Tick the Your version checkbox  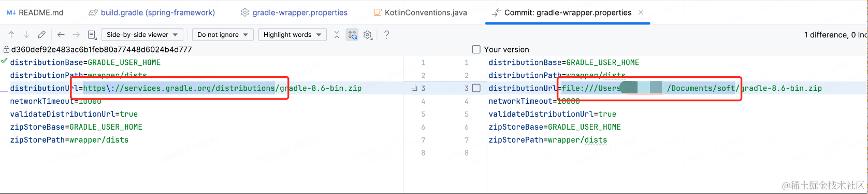pyautogui.click(x=476, y=49)
